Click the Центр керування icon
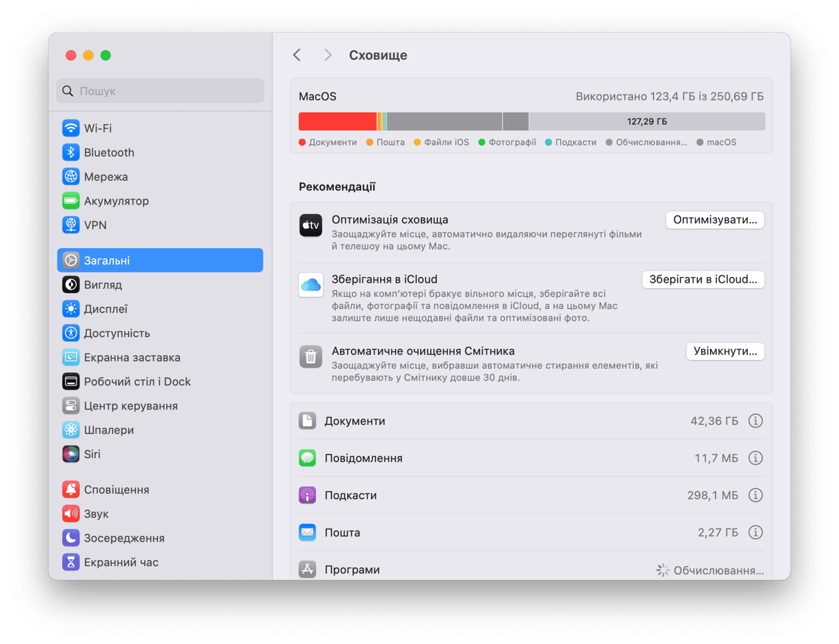Image resolution: width=839 pixels, height=644 pixels. tap(70, 405)
